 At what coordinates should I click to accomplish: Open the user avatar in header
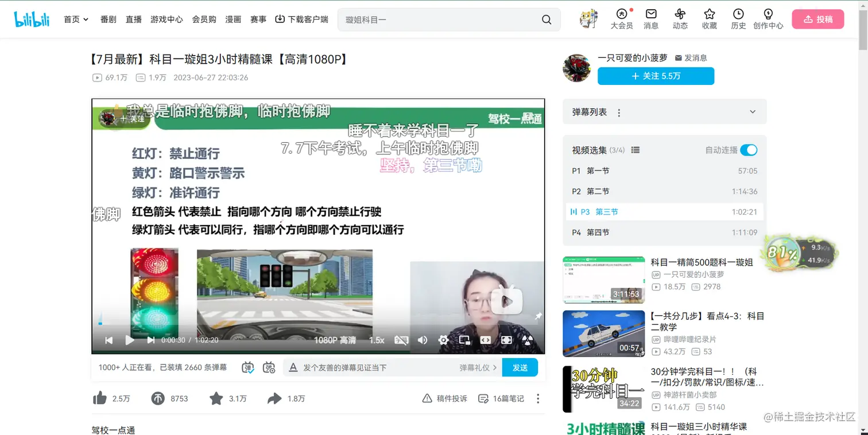(588, 18)
